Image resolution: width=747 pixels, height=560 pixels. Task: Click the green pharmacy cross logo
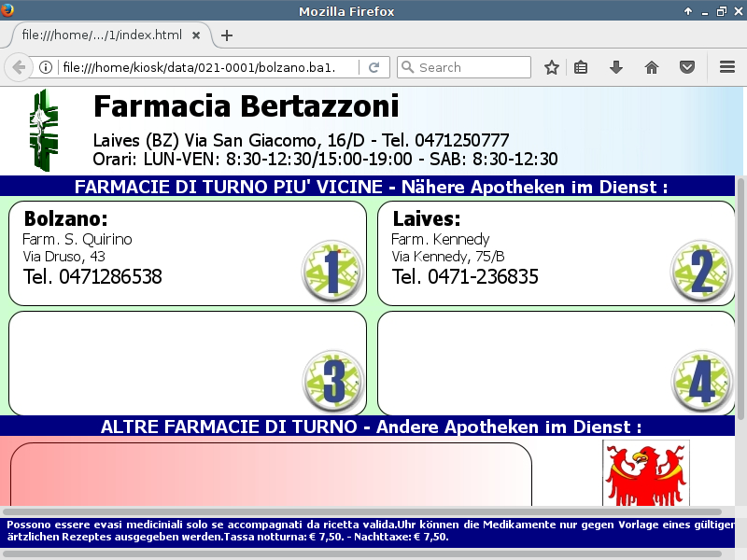pos(43,131)
